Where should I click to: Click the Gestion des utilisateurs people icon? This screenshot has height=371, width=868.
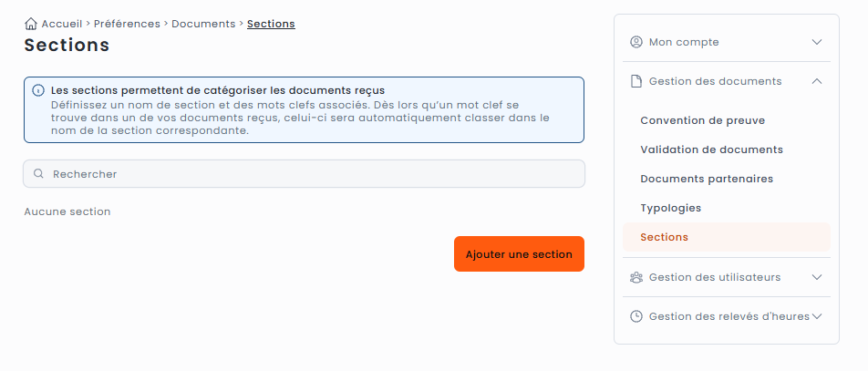pos(636,277)
